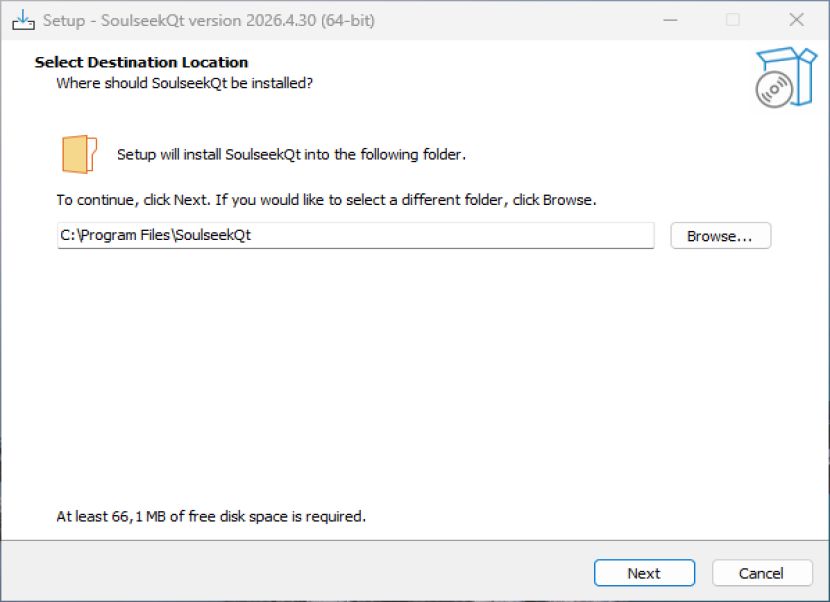Click the Next button
Screen dimensions: 830x602
644,573
